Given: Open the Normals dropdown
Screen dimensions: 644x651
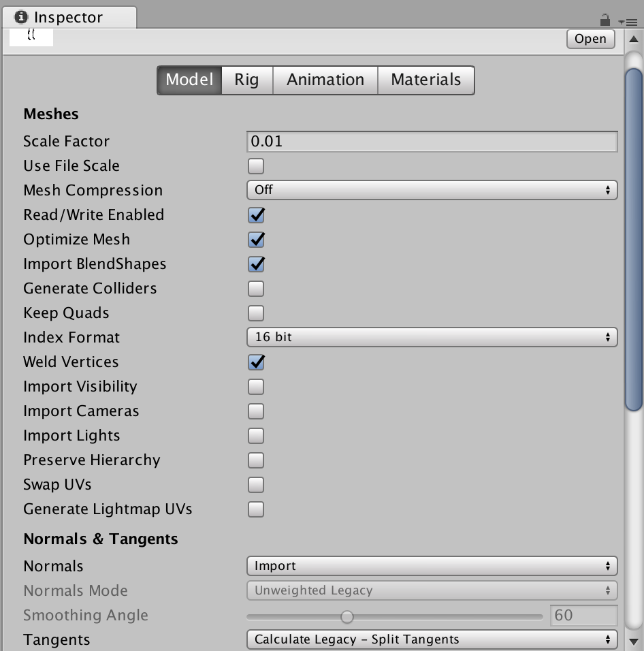Looking at the screenshot, I should click(432, 566).
